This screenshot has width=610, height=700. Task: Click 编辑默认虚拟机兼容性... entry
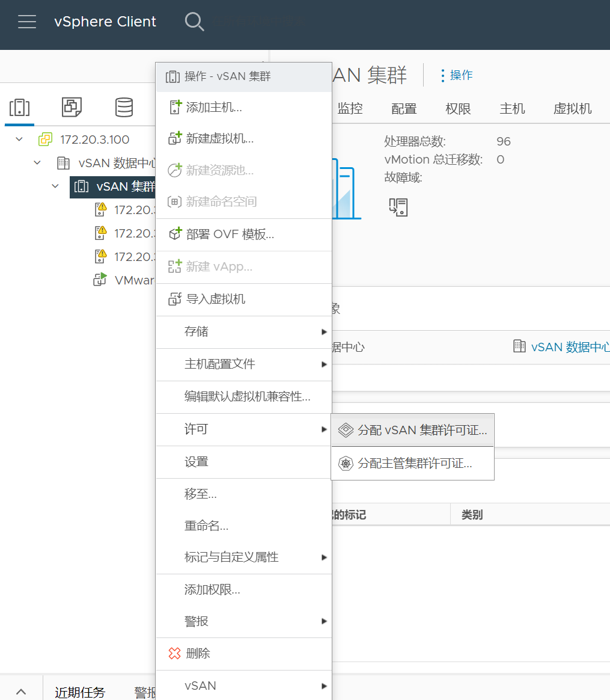click(243, 396)
